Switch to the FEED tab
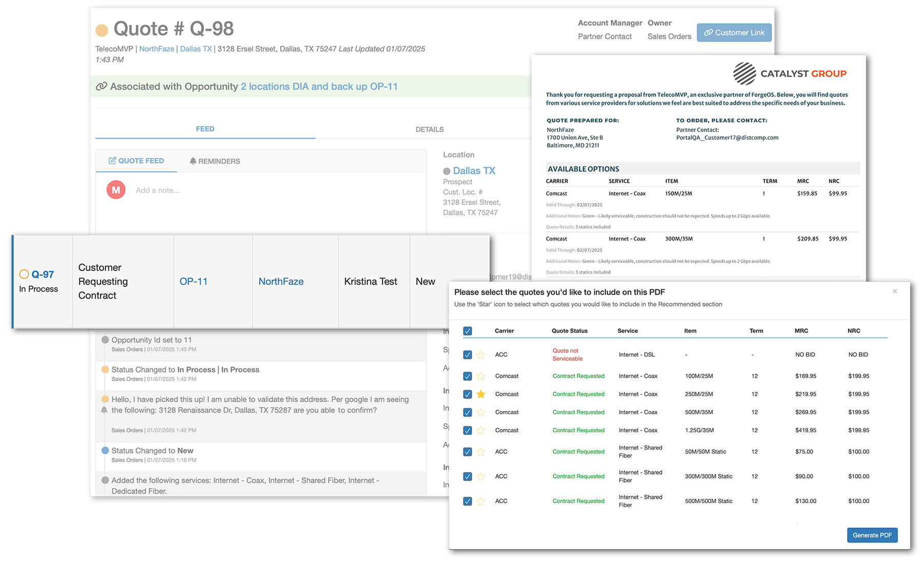Viewport: 924px width, 564px height. point(205,129)
